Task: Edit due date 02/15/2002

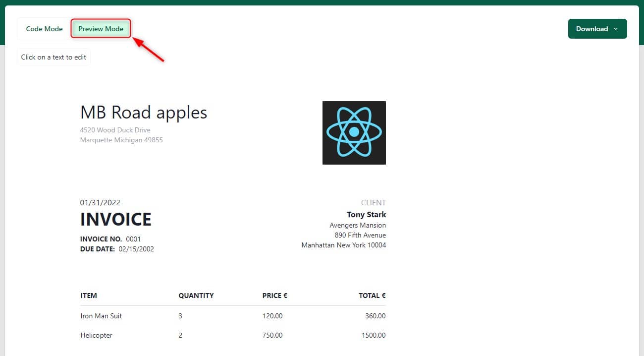Action: (136, 249)
